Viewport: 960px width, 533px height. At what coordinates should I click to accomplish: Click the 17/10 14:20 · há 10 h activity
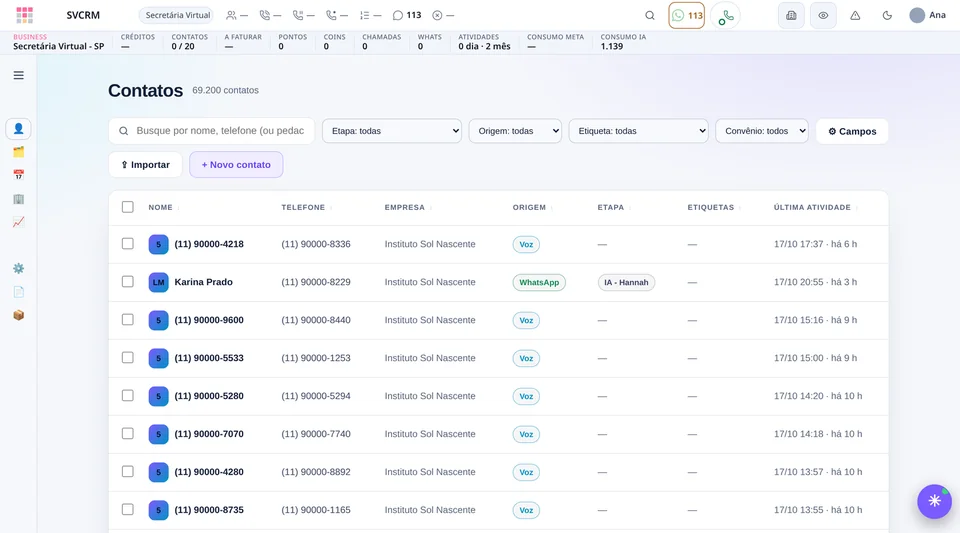(x=818, y=396)
